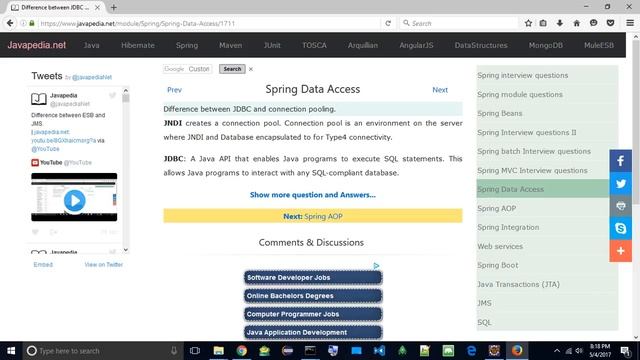Open Visual Studio Code from taskbar
This screenshot has width=640, height=360.
click(x=379, y=351)
